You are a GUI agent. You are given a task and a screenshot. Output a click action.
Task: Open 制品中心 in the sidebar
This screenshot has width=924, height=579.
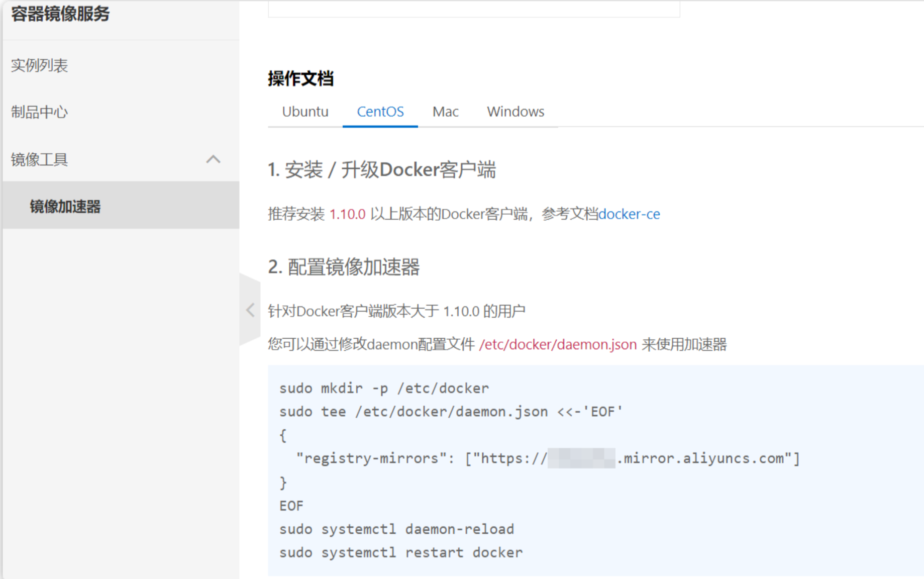39,112
